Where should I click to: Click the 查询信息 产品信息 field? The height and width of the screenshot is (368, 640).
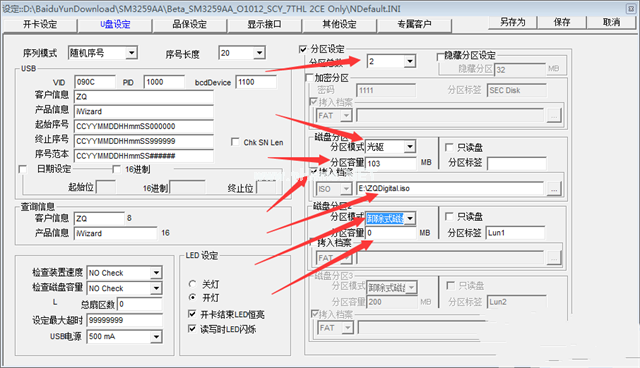coord(116,233)
